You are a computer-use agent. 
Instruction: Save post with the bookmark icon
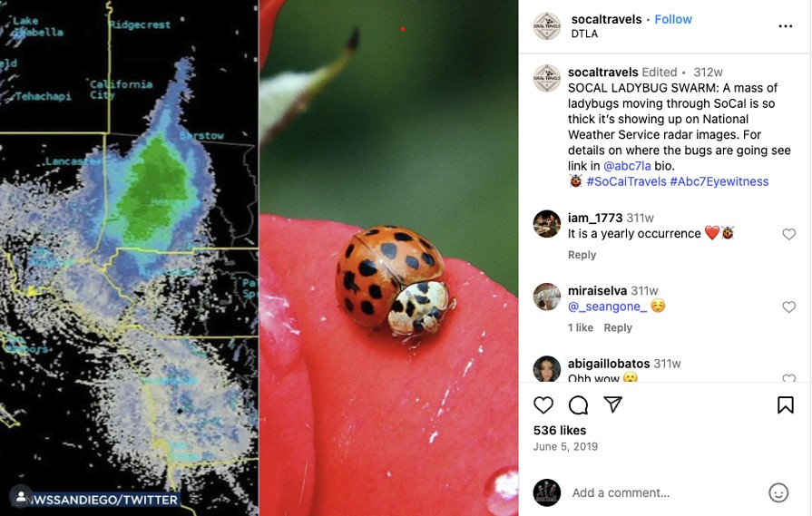click(x=785, y=405)
